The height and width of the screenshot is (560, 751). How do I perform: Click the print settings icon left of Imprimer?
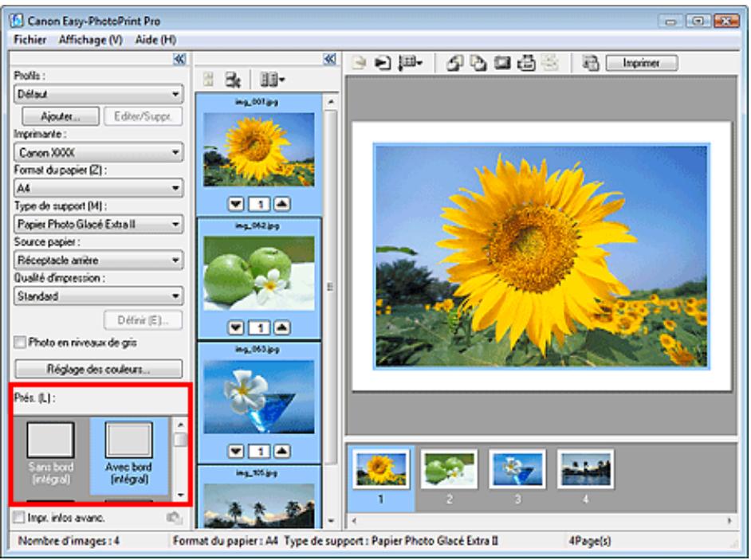coord(591,63)
